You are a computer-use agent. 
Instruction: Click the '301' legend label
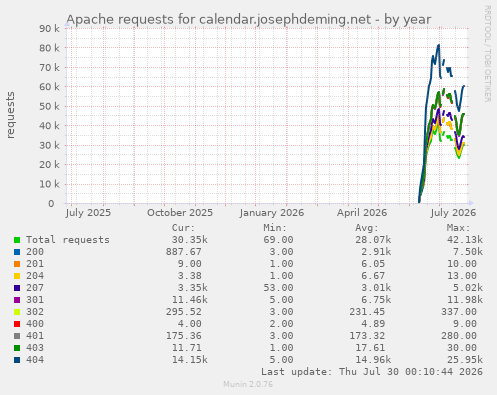click(x=35, y=300)
